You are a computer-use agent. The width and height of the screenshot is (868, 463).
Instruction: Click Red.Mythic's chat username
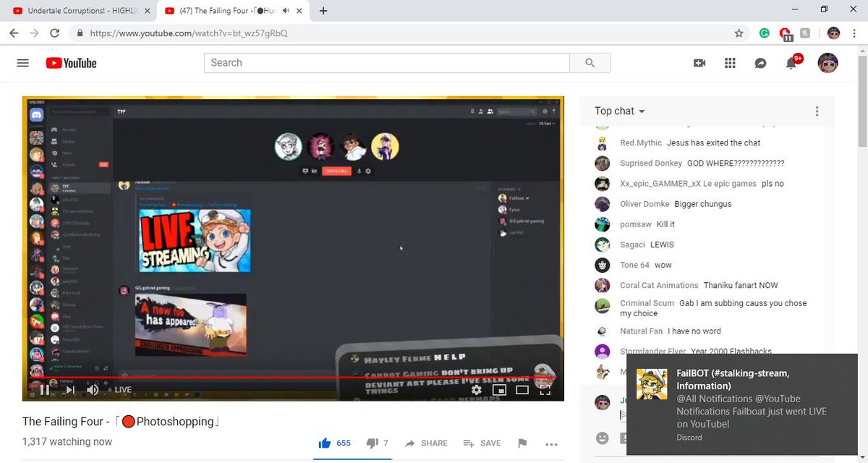coord(641,143)
